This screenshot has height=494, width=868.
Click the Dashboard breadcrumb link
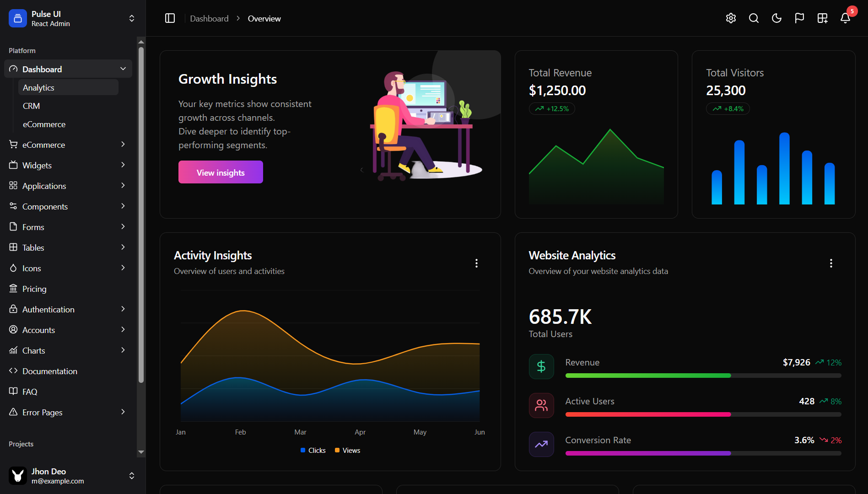point(209,18)
